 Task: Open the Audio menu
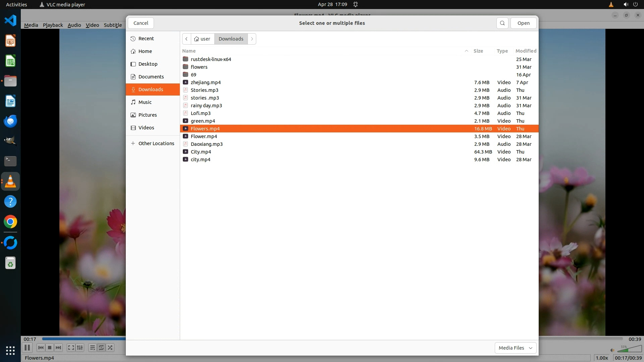pos(74,25)
